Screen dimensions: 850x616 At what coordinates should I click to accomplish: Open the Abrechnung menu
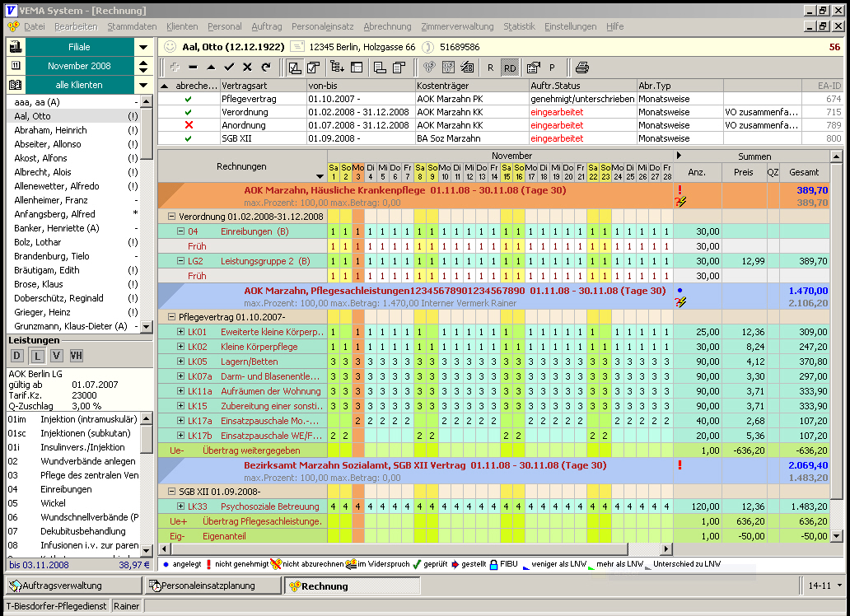[x=387, y=26]
